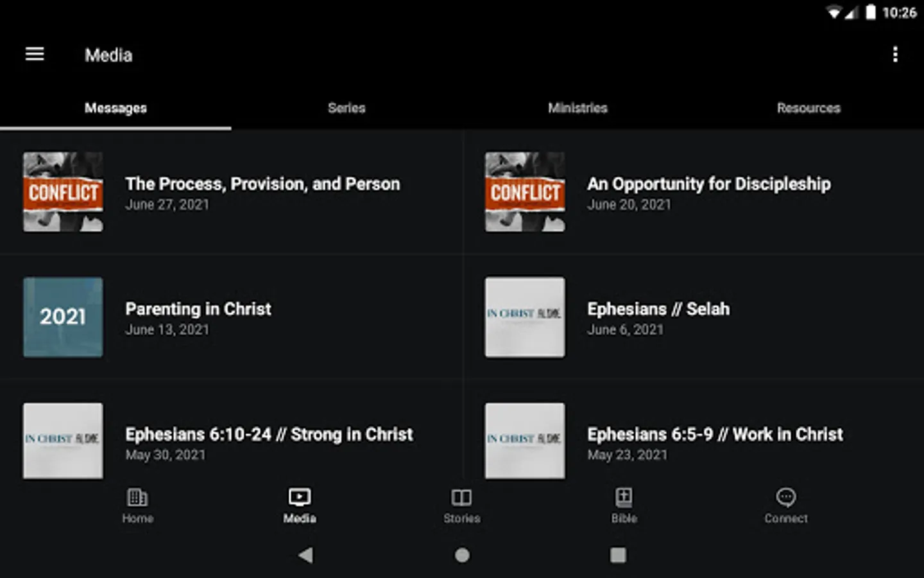This screenshot has height=578, width=924.
Task: Tap the 2021 thumbnail image
Action: coord(63,317)
